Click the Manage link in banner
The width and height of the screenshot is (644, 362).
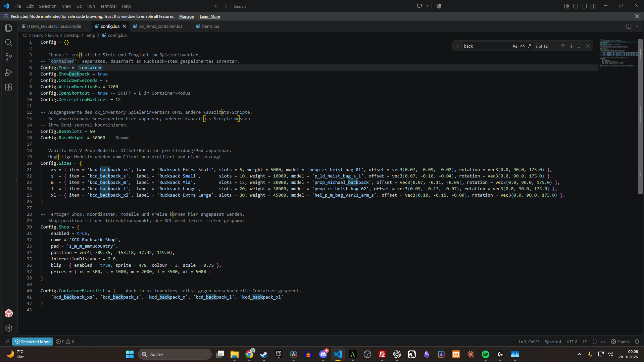pos(186,16)
